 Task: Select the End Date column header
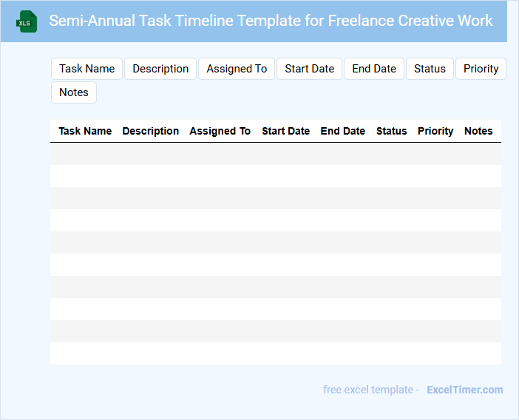[342, 131]
